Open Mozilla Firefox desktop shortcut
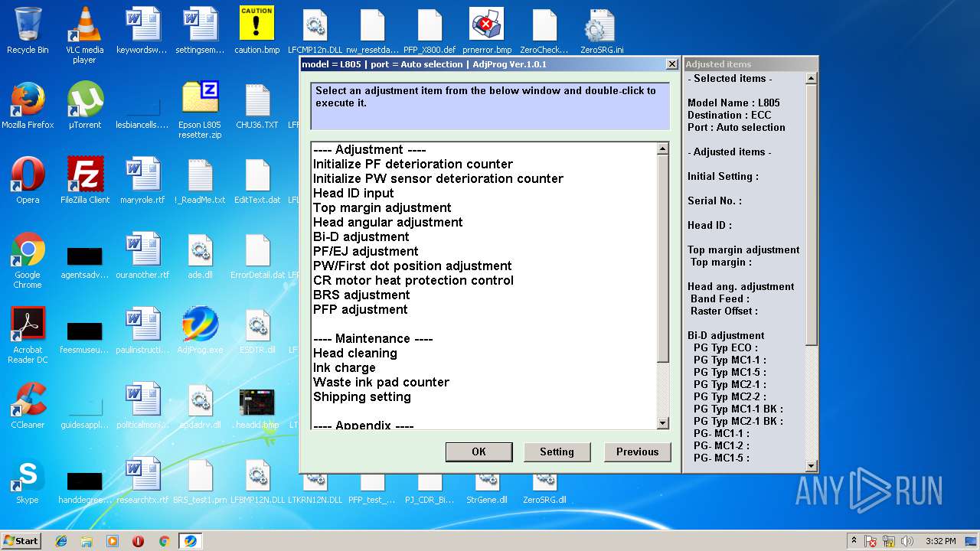Viewport: 980px width, 551px height. (28, 106)
